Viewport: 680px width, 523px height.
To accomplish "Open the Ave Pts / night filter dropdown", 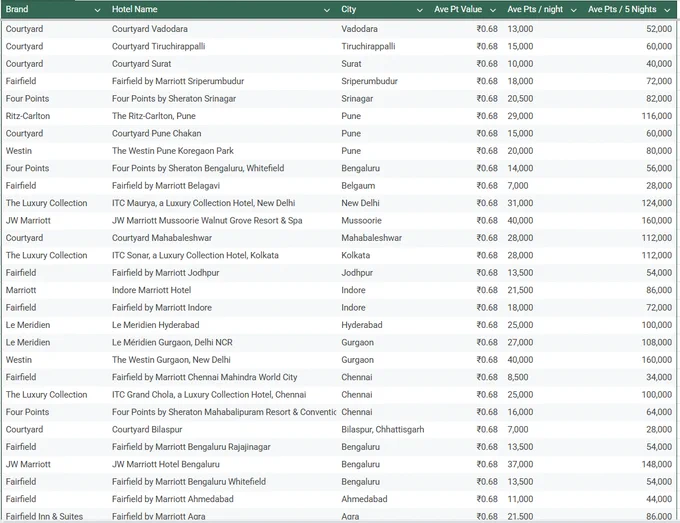I will [573, 10].
